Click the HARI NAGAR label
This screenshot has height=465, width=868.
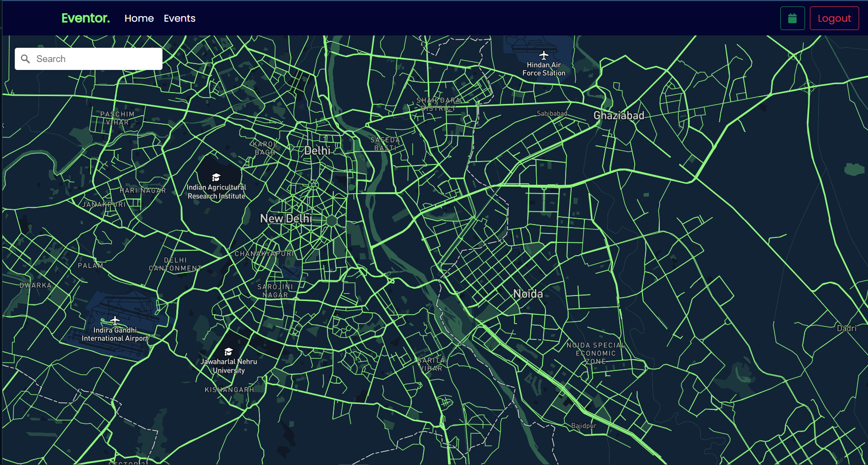[143, 191]
